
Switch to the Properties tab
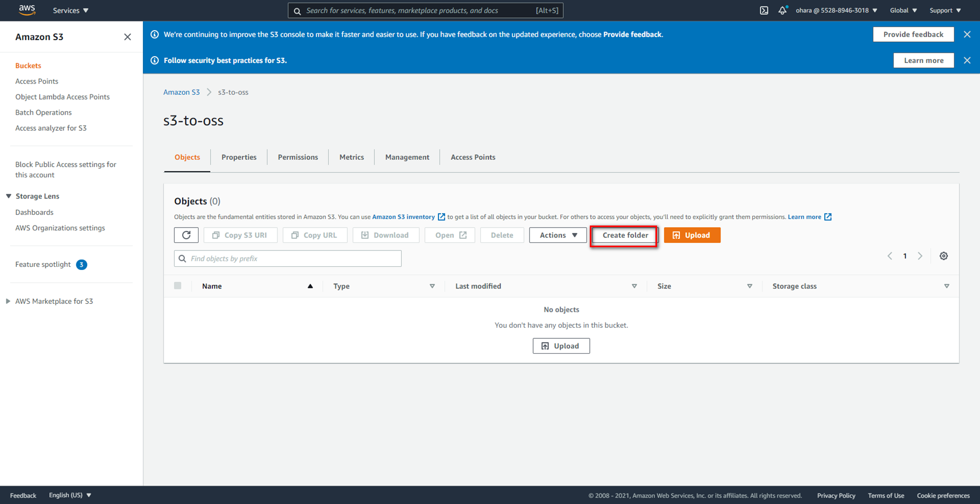point(239,157)
